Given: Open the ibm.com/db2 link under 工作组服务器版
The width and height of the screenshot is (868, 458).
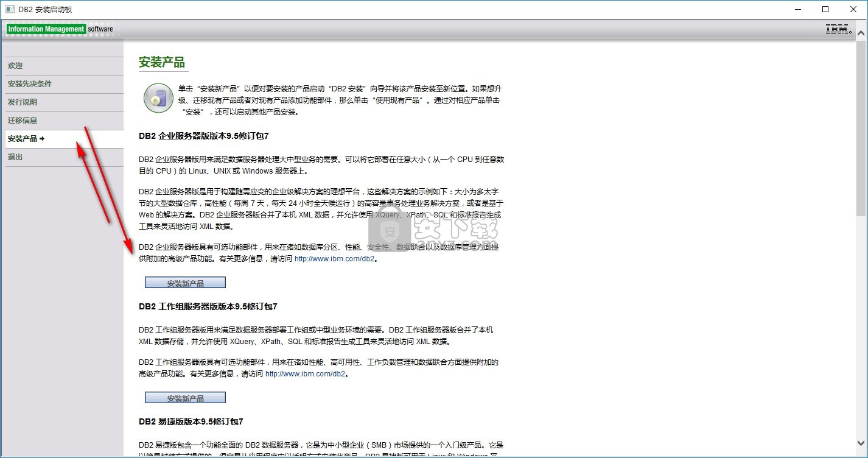Looking at the screenshot, I should (x=305, y=374).
